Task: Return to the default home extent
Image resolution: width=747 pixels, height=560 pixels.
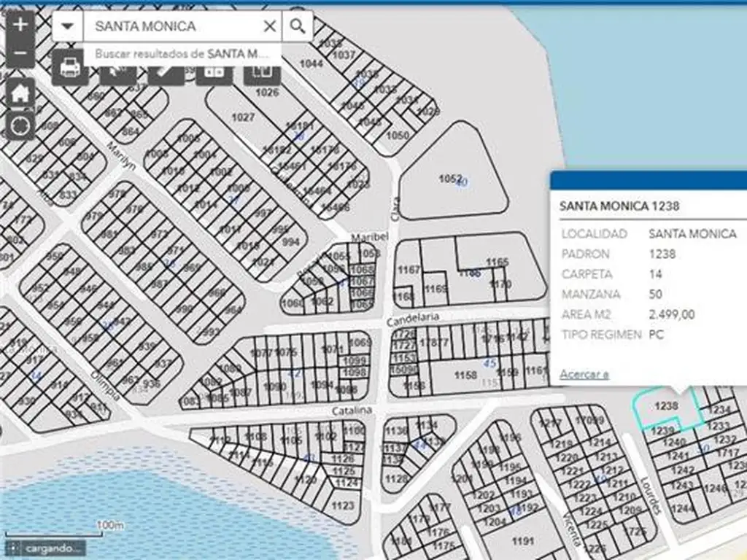Action: coord(20,93)
